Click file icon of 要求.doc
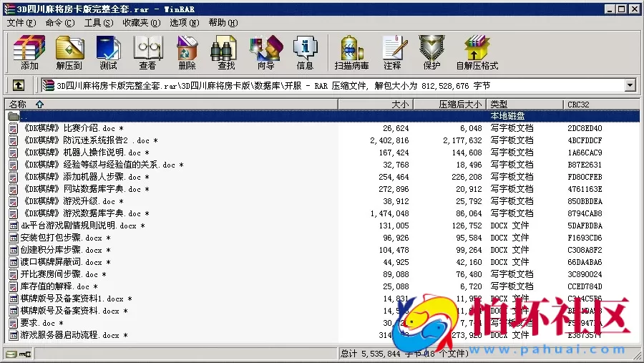This screenshot has width=644, height=363. click(14, 323)
